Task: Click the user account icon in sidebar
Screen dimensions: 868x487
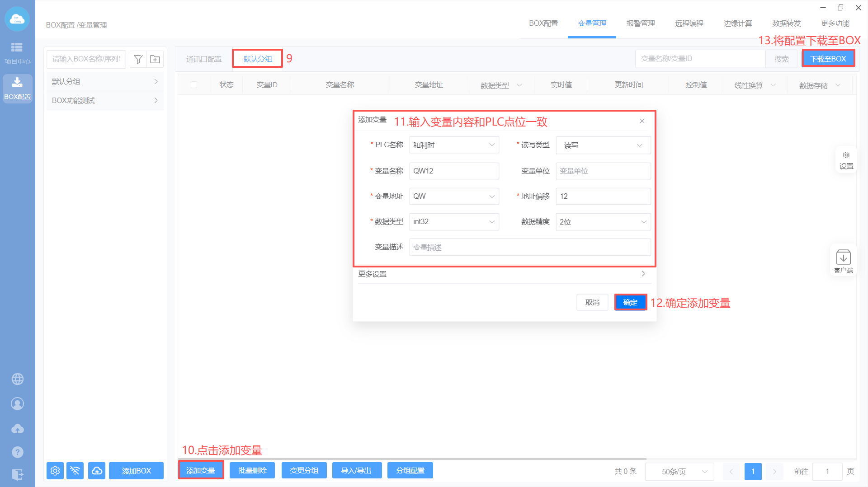Action: coord(18,403)
